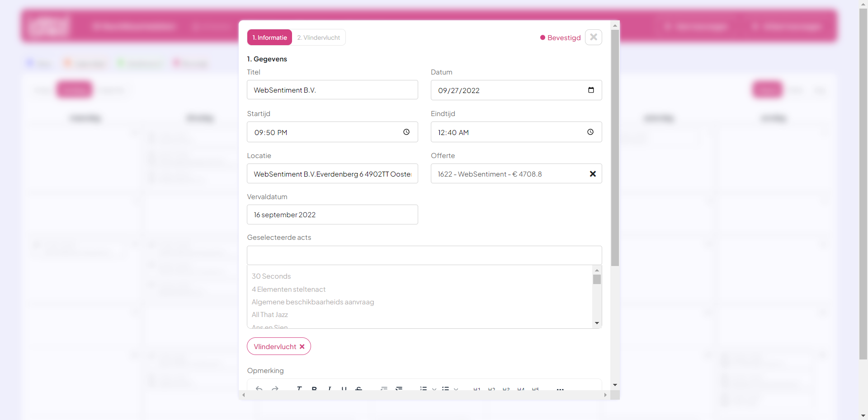The image size is (868, 420).
Task: Click the redo icon in Opmerking editor
Action: [275, 388]
